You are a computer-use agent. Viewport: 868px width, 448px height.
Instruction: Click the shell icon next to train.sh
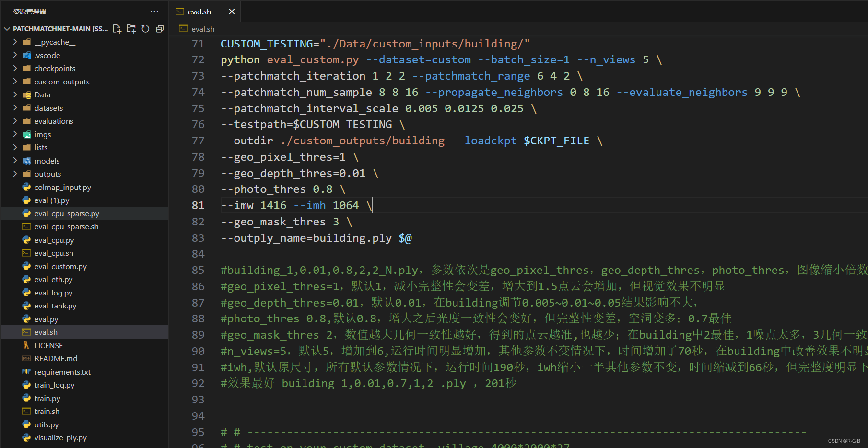pos(26,411)
